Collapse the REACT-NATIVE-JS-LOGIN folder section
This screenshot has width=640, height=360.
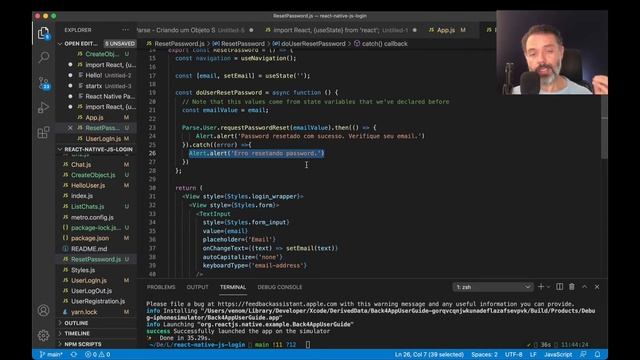point(96,149)
